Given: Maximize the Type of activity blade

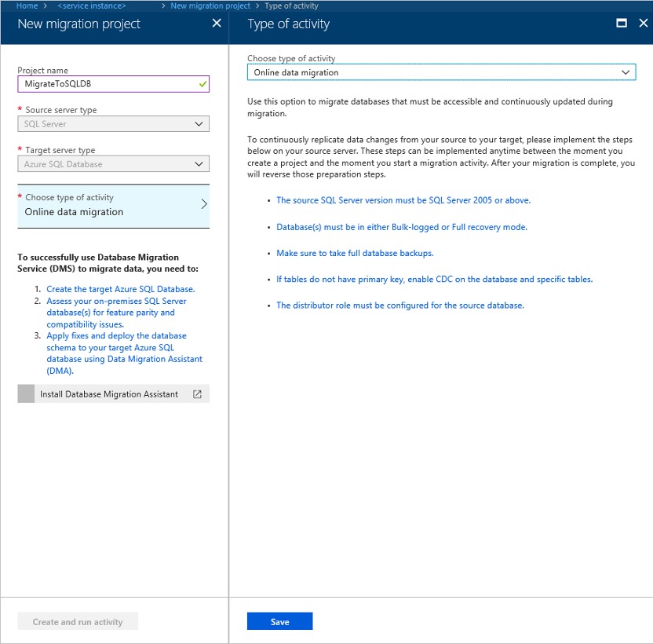Looking at the screenshot, I should [x=622, y=24].
